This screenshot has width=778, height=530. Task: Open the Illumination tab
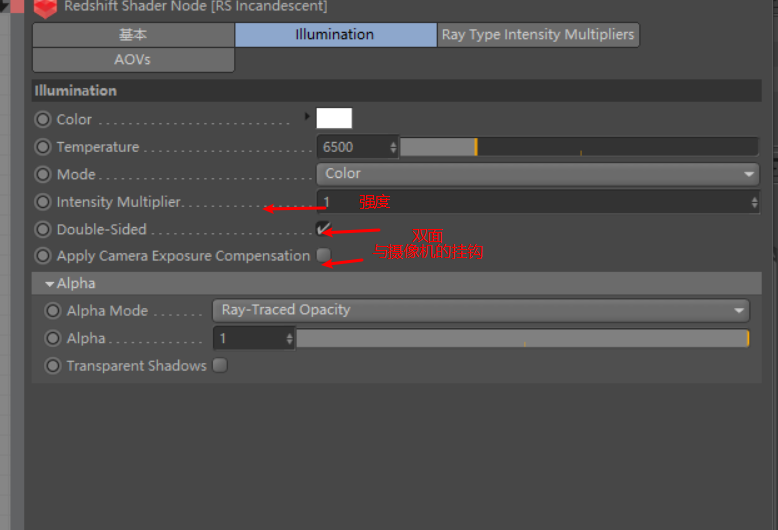335,35
